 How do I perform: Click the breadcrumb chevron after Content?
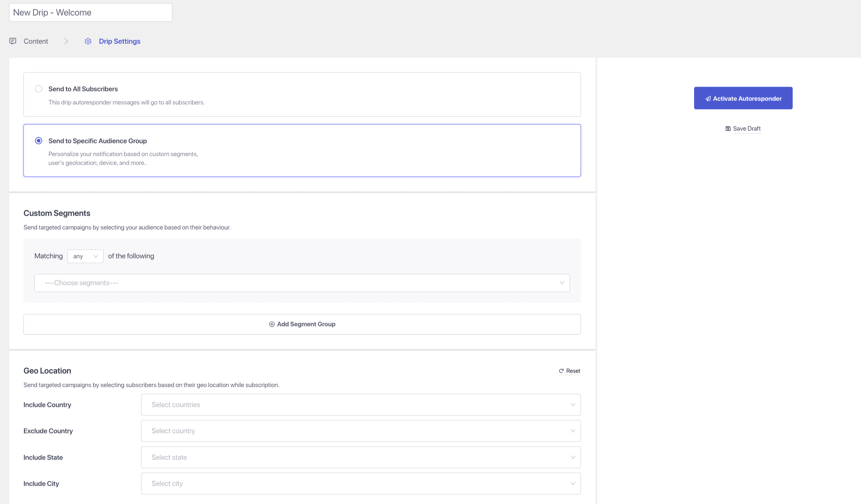pyautogui.click(x=66, y=41)
